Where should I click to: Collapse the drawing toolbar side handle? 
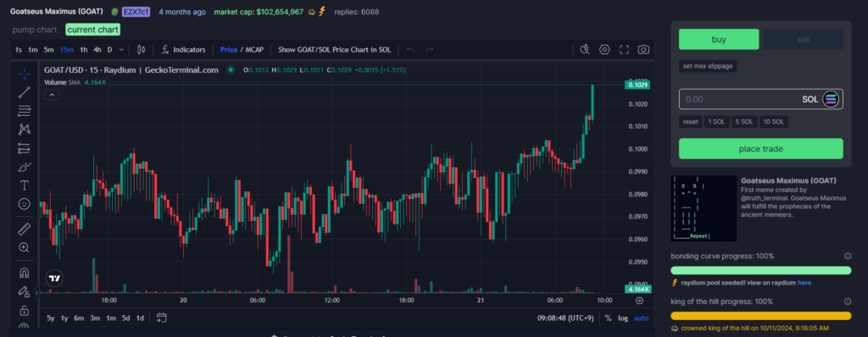click(x=37, y=293)
